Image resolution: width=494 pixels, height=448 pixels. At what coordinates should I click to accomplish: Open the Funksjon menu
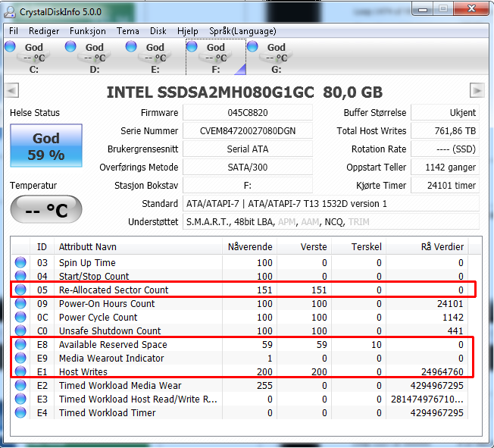[88, 31]
